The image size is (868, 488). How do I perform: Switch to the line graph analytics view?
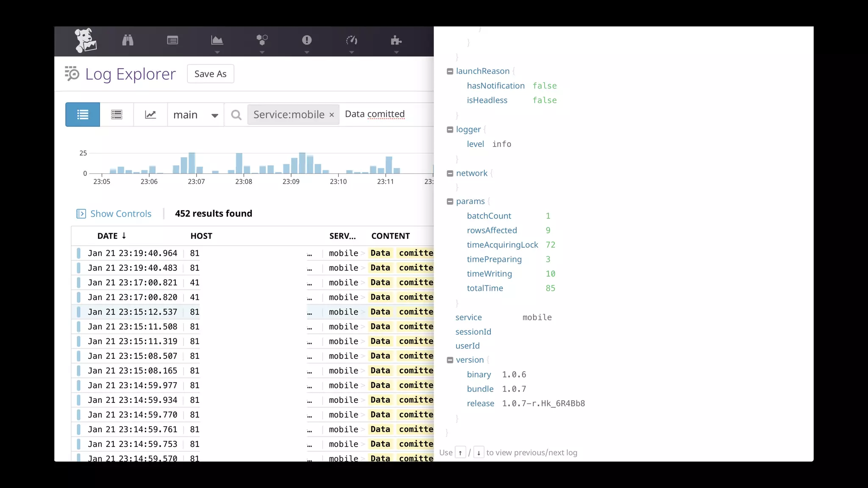(x=150, y=114)
